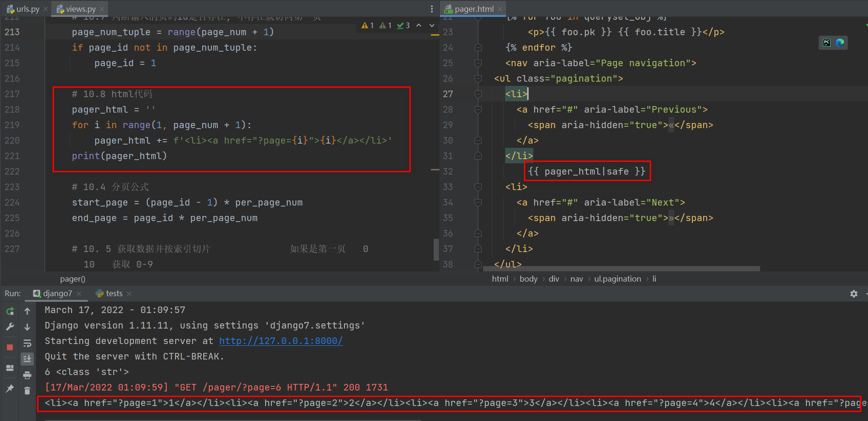The image size is (868, 421).
Task: Collapse fold marker at line 24
Action: point(478,47)
